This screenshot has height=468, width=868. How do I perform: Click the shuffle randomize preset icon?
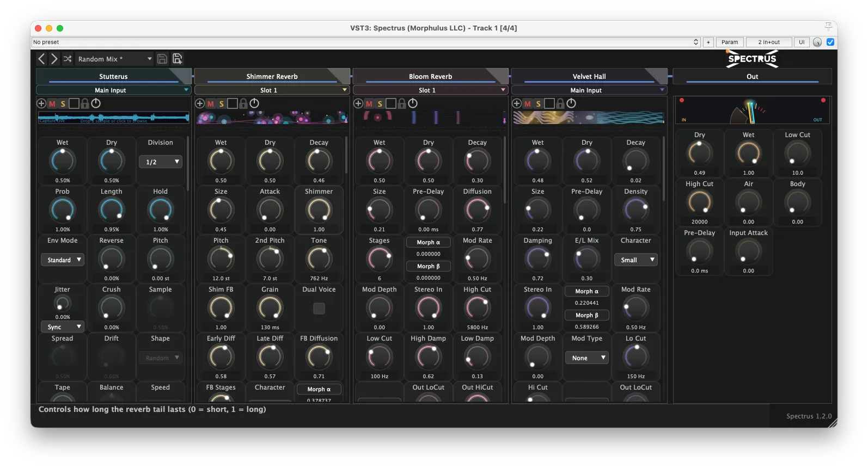(x=68, y=59)
